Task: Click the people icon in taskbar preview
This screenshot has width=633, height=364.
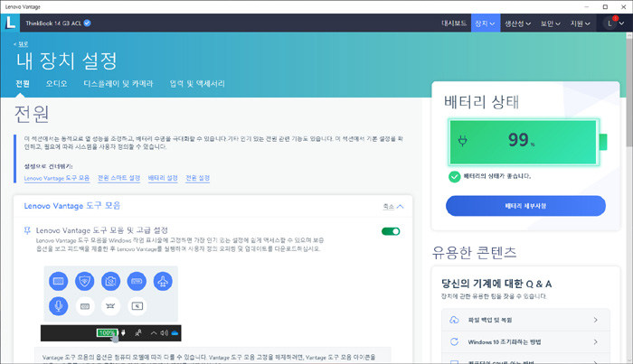Action: coord(138,333)
